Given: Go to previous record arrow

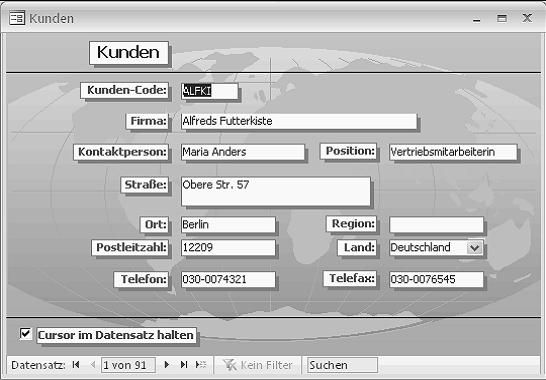Looking at the screenshot, I should tap(93, 365).
